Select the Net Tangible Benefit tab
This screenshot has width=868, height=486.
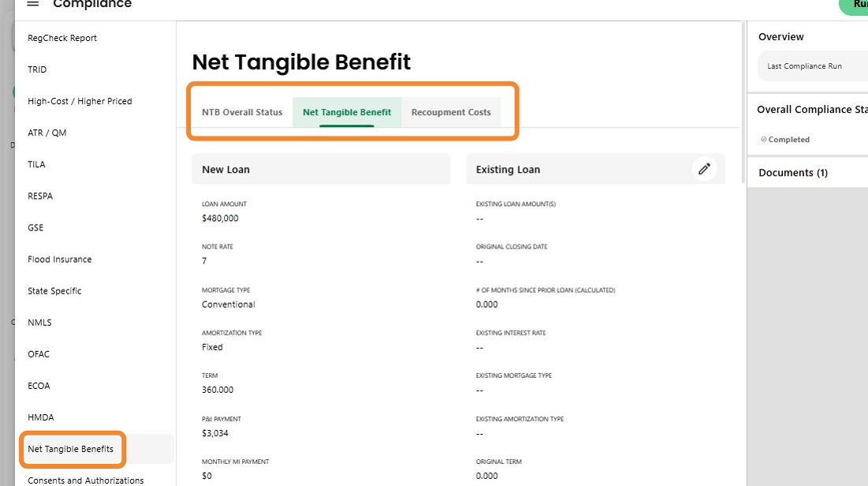click(347, 112)
